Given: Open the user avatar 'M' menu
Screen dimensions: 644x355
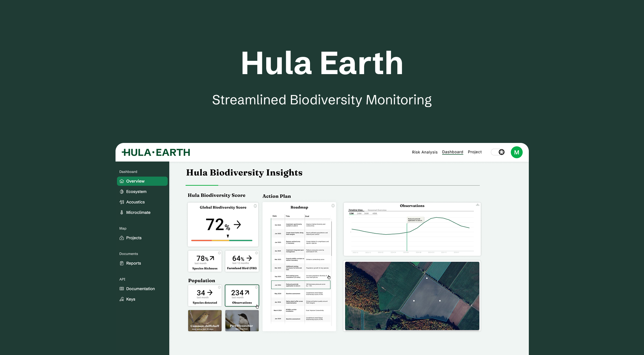Looking at the screenshot, I should click(516, 152).
